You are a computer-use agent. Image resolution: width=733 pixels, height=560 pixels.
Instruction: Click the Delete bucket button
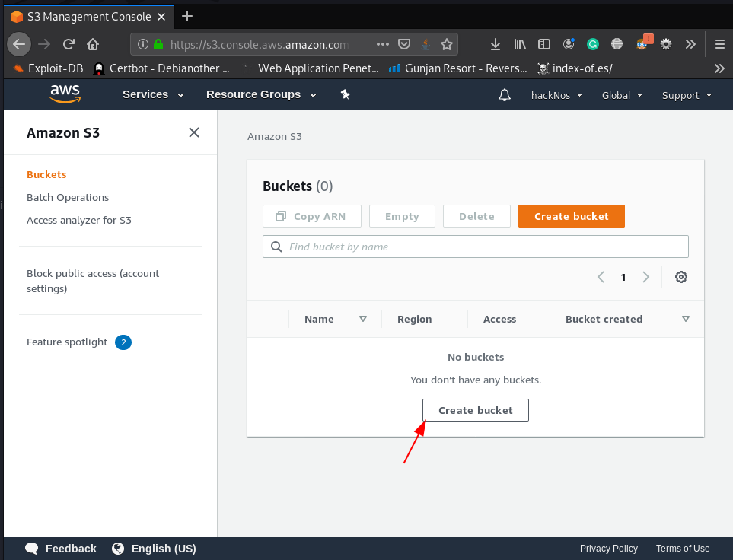[476, 216]
